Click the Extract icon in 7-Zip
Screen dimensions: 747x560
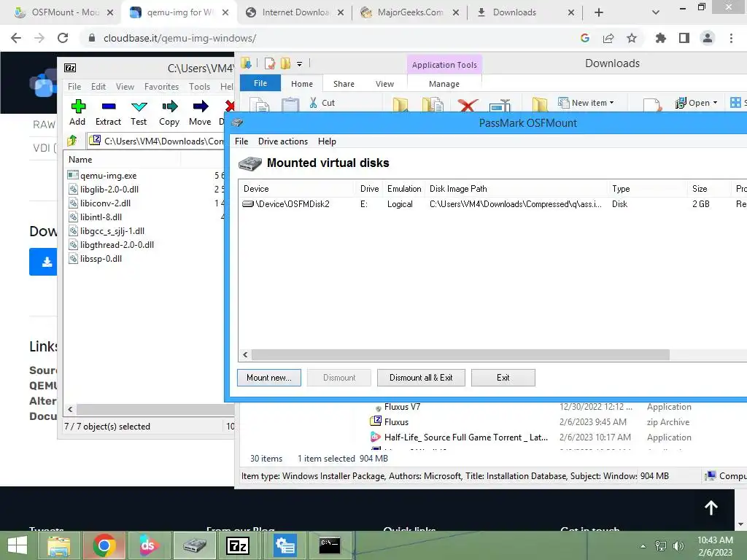[x=108, y=106]
